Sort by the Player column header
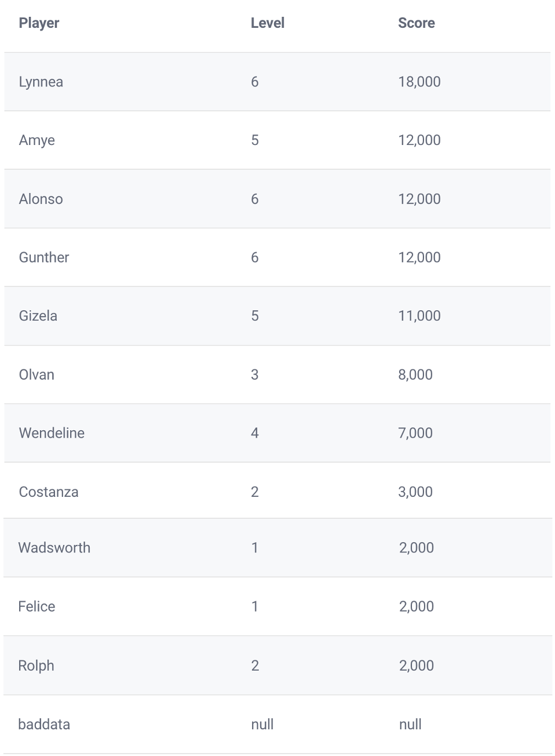Image resolution: width=555 pixels, height=756 pixels. (x=39, y=23)
